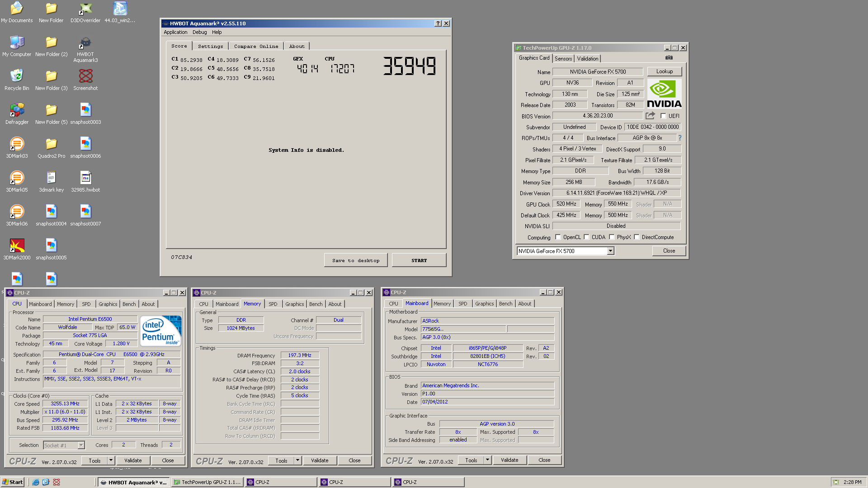Screen dimensions: 868x488
Task: Click the Aquamark help question mark title button
Action: click(x=438, y=23)
